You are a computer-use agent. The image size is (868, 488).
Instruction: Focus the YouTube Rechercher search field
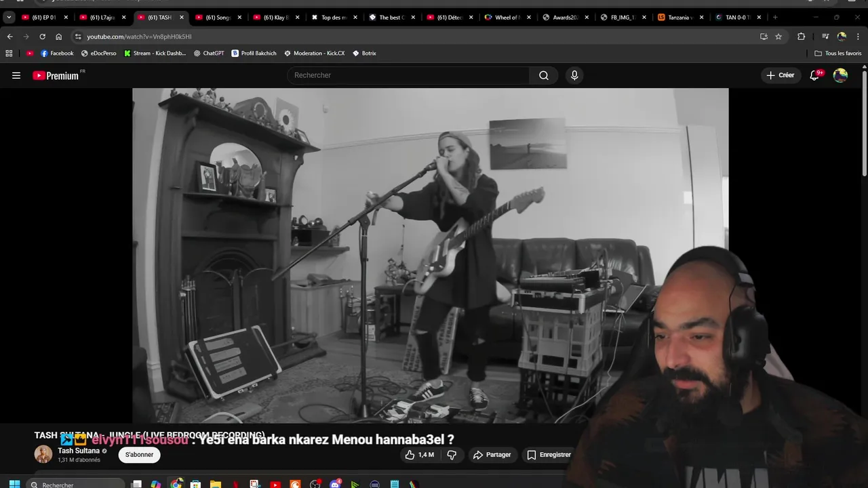coord(408,75)
